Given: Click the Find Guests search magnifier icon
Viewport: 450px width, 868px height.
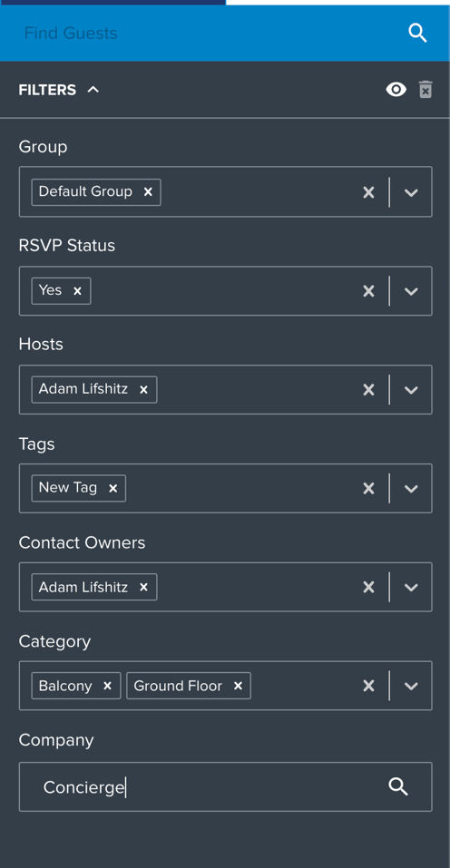Looking at the screenshot, I should [x=417, y=34].
